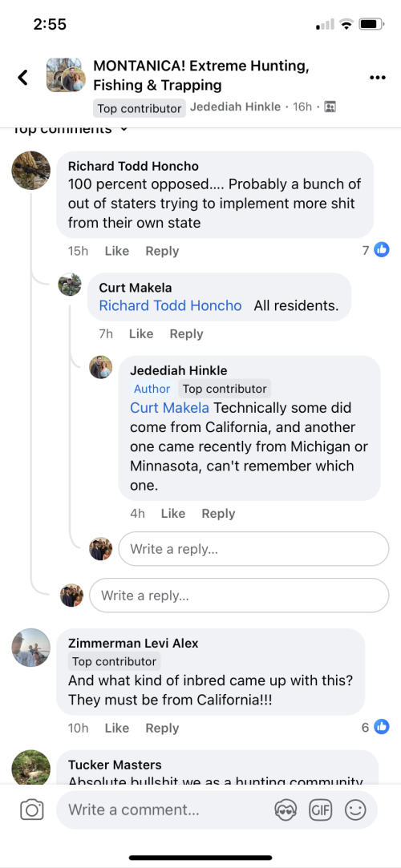Image resolution: width=401 pixels, height=868 pixels.
Task: Reply to Zimmerman Levi Alex's comment
Action: coord(162,728)
